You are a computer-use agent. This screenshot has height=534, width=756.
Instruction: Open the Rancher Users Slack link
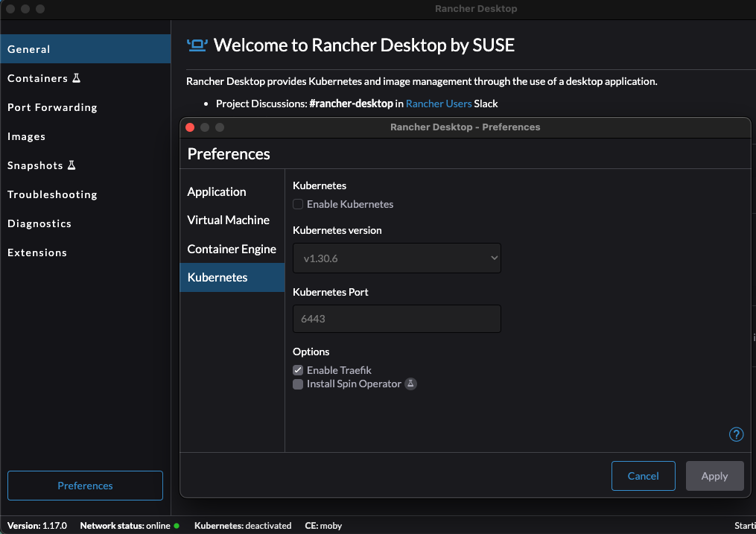(439, 104)
